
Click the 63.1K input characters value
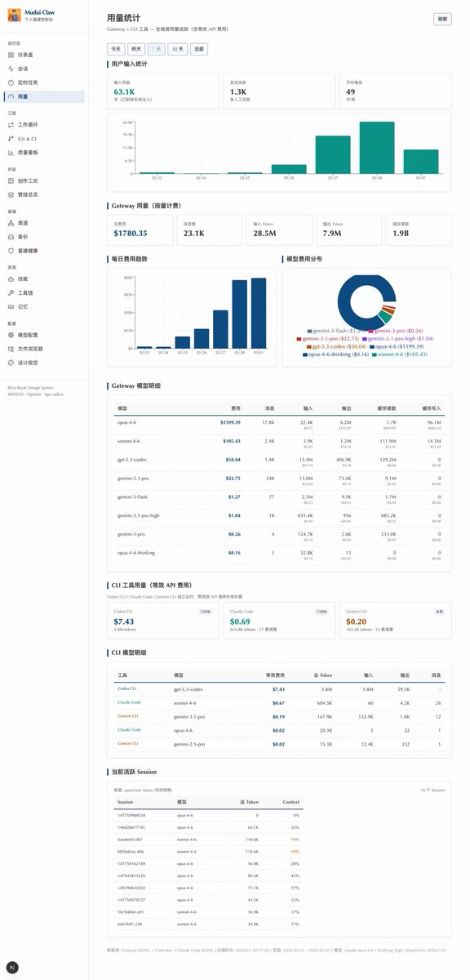[x=124, y=92]
